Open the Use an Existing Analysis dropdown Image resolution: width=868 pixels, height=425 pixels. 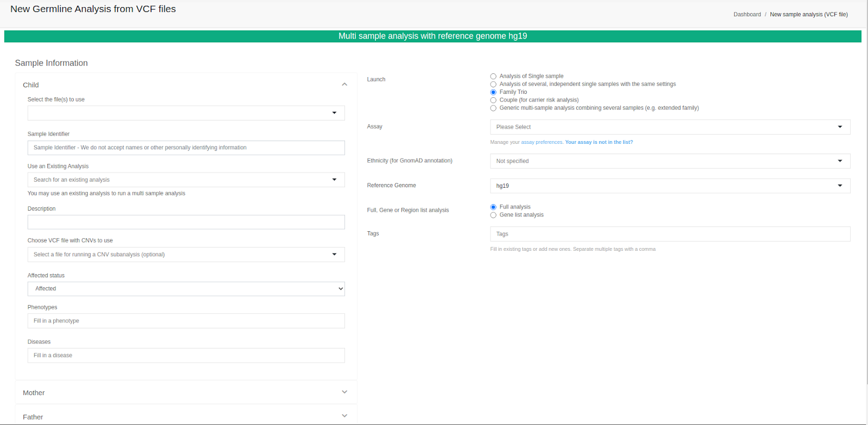coord(186,180)
